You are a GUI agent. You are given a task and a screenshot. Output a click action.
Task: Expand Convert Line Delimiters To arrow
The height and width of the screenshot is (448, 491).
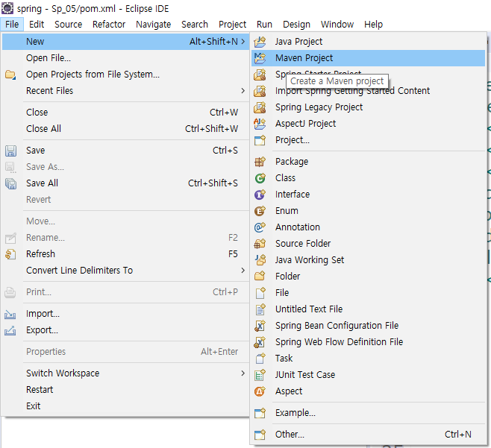point(243,271)
